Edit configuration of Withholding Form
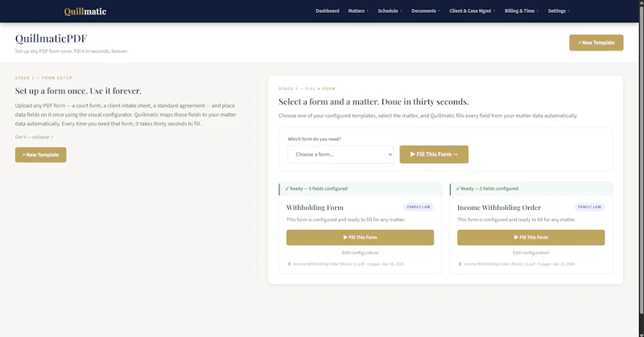Viewport: 644px width, 337px height. [x=360, y=253]
